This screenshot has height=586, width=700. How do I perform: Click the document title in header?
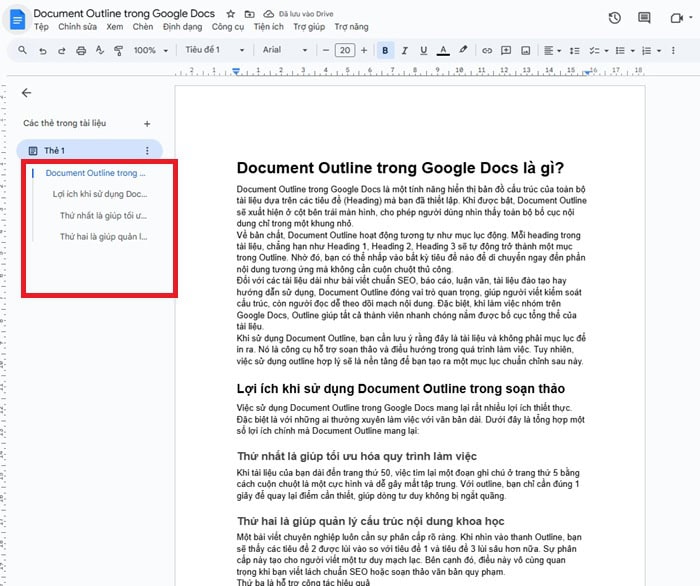point(124,13)
